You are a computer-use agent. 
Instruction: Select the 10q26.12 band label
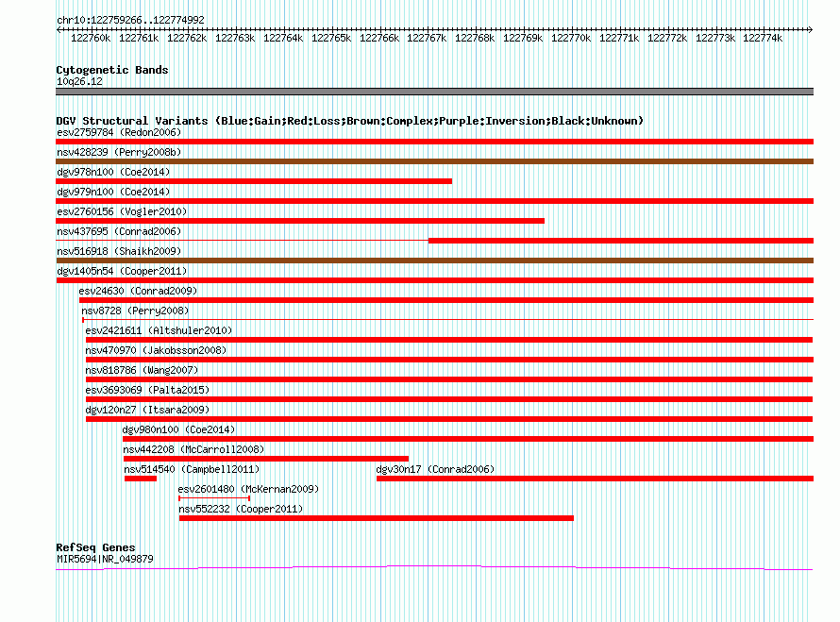pyautogui.click(x=79, y=81)
